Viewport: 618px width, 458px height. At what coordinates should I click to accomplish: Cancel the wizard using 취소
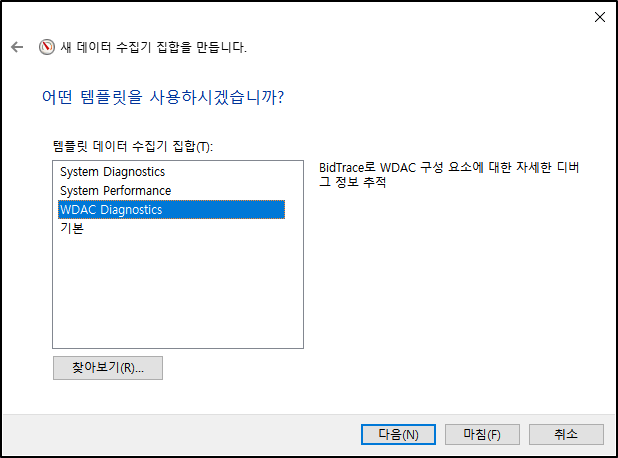tap(566, 434)
